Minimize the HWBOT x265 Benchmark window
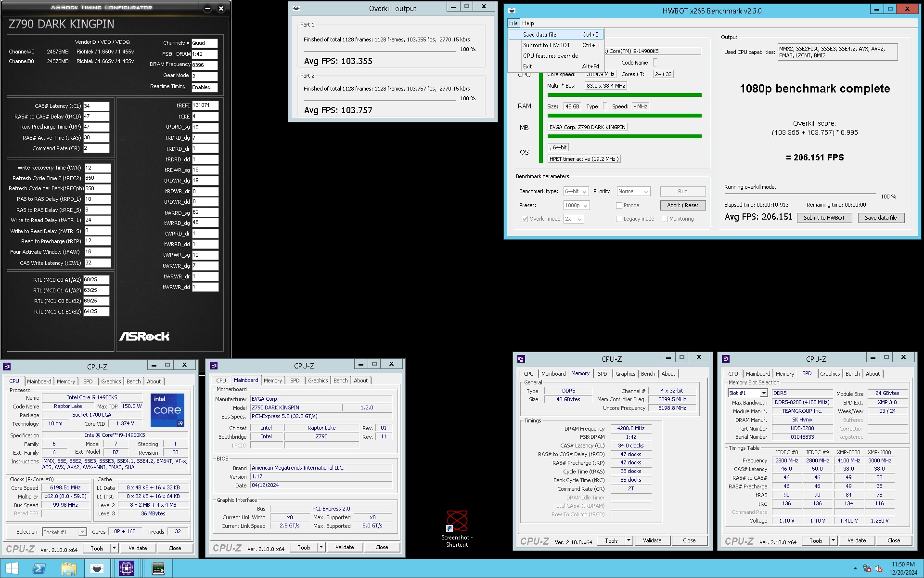This screenshot has height=578, width=924. (x=876, y=9)
